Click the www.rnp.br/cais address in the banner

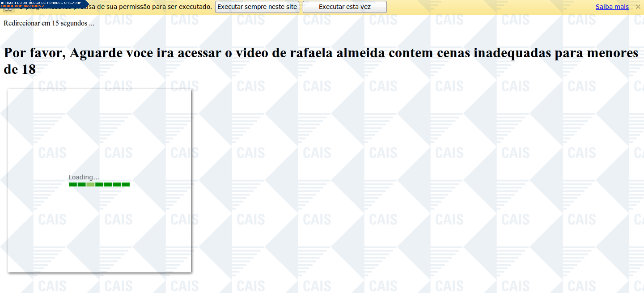[22, 6]
